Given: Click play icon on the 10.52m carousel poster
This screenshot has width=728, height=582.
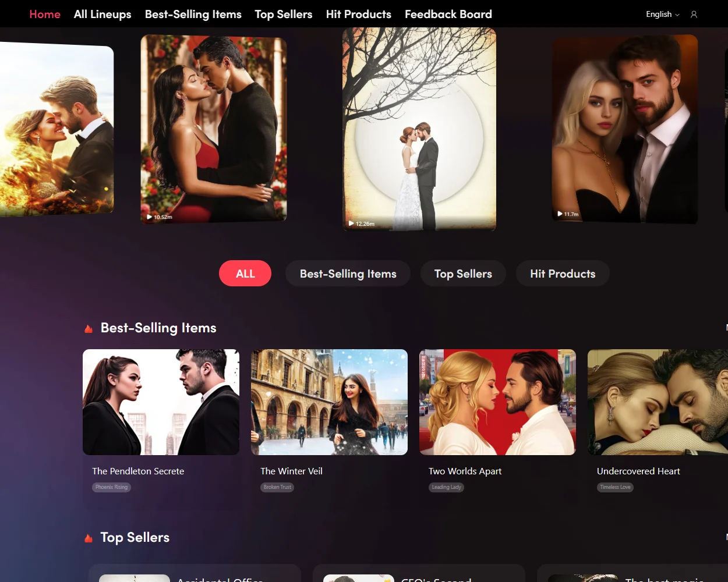Looking at the screenshot, I should point(150,217).
